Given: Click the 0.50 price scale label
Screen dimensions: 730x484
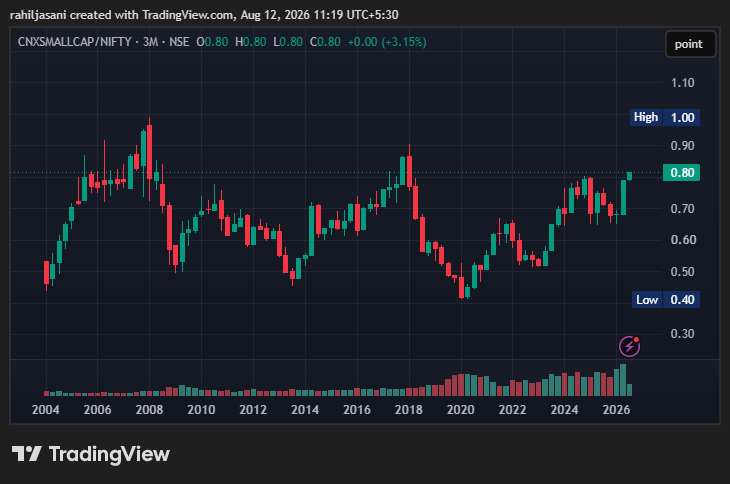Looking at the screenshot, I should (x=682, y=271).
